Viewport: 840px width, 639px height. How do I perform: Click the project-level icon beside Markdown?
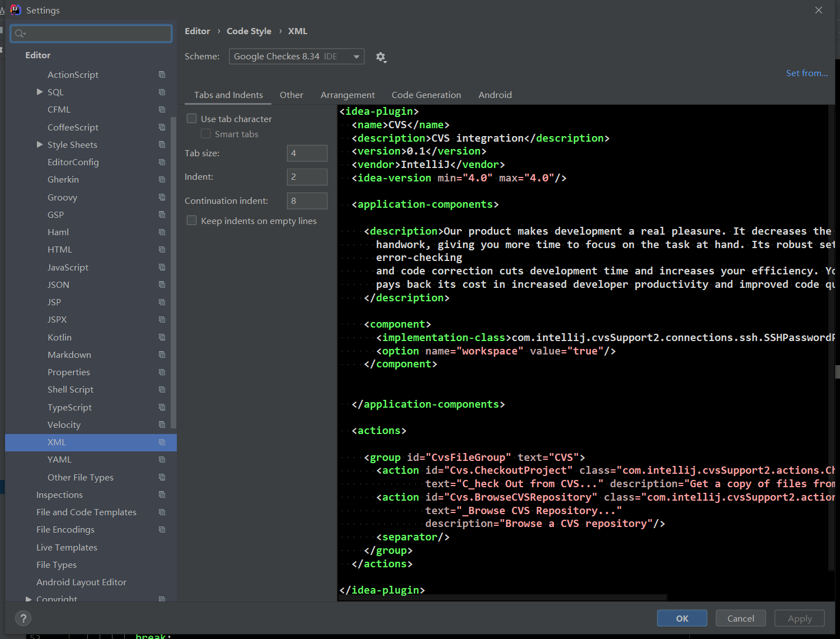pos(162,355)
